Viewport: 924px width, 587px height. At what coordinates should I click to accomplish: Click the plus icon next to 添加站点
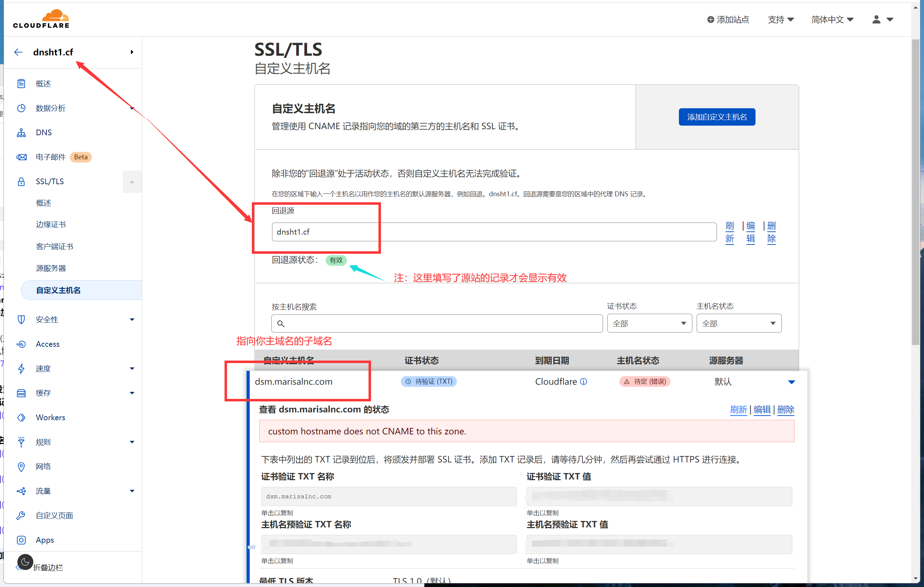tap(710, 20)
